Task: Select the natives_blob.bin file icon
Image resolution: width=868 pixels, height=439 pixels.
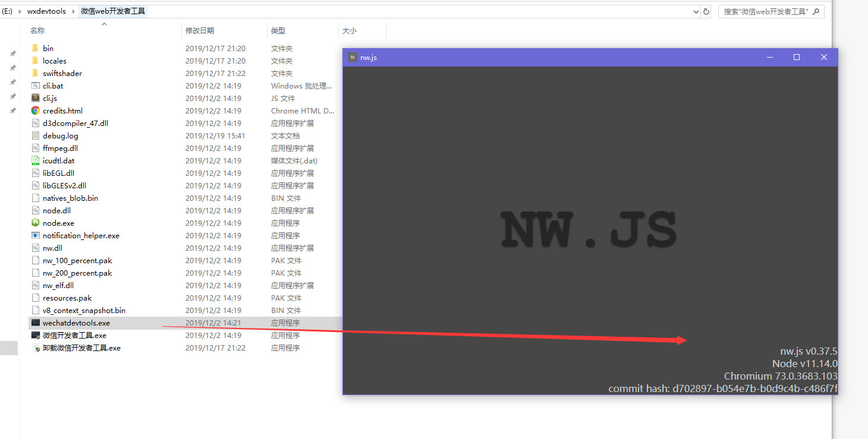Action: pos(35,198)
